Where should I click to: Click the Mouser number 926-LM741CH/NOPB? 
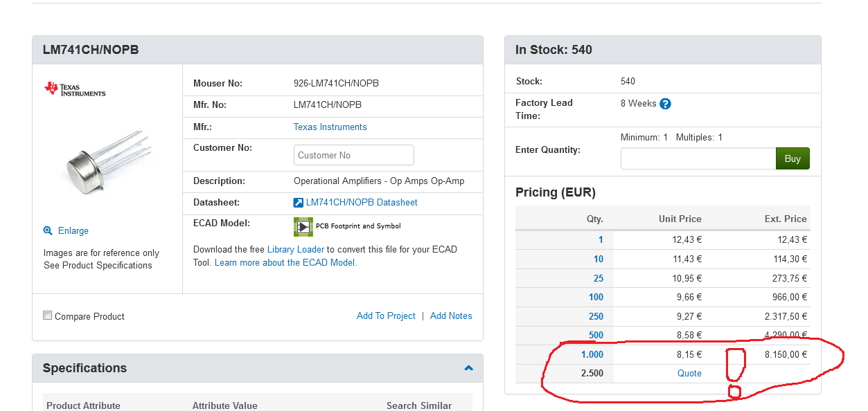pos(336,84)
